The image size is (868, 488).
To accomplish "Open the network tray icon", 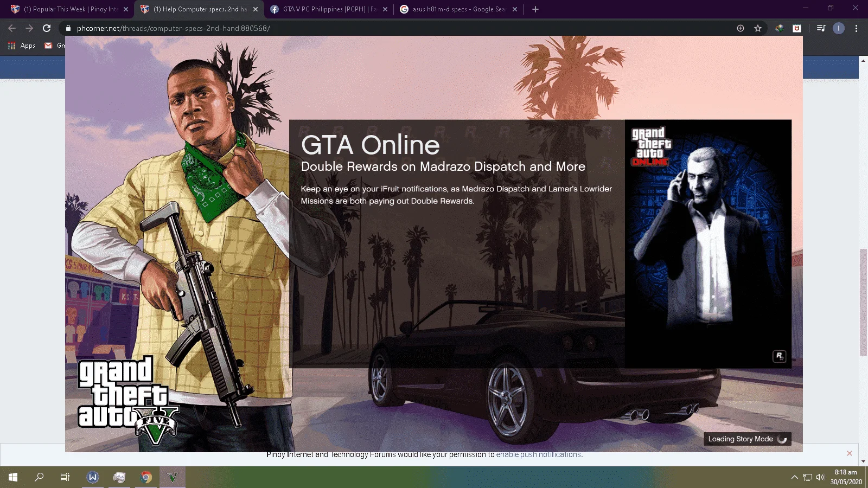I will coord(808,477).
